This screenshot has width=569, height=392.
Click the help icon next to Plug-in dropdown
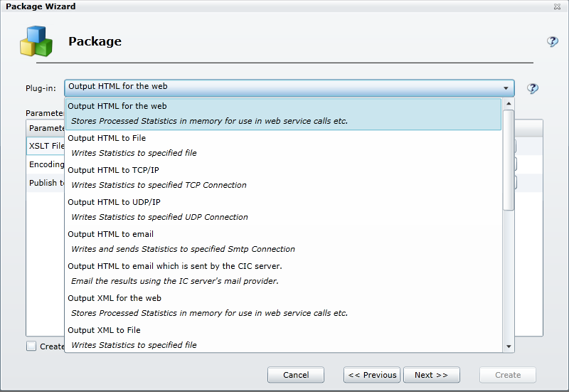(532, 88)
